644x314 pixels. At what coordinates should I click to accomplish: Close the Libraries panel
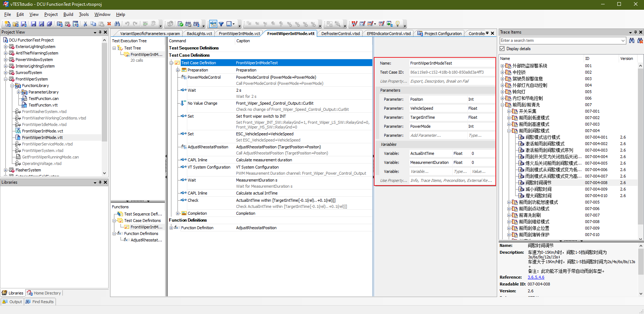click(x=105, y=182)
